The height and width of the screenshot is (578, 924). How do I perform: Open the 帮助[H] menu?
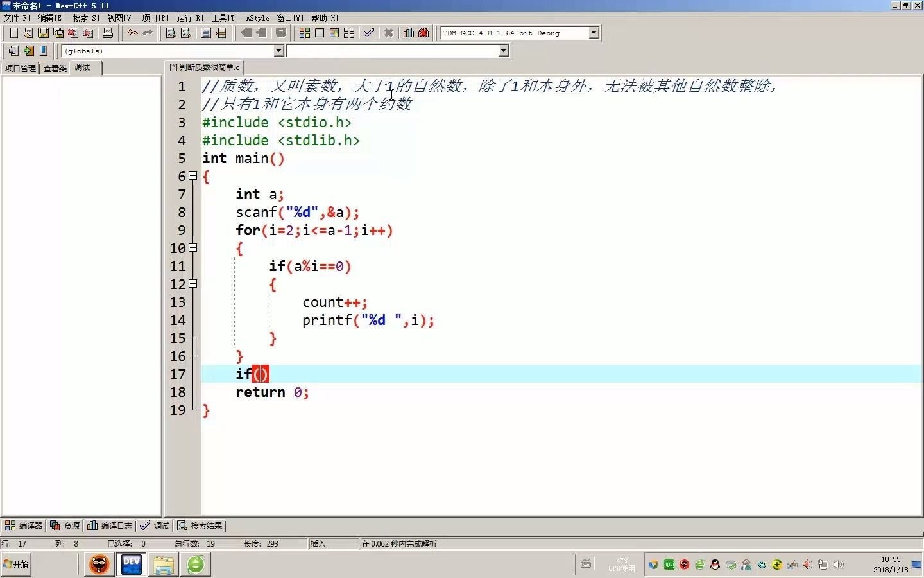(325, 18)
